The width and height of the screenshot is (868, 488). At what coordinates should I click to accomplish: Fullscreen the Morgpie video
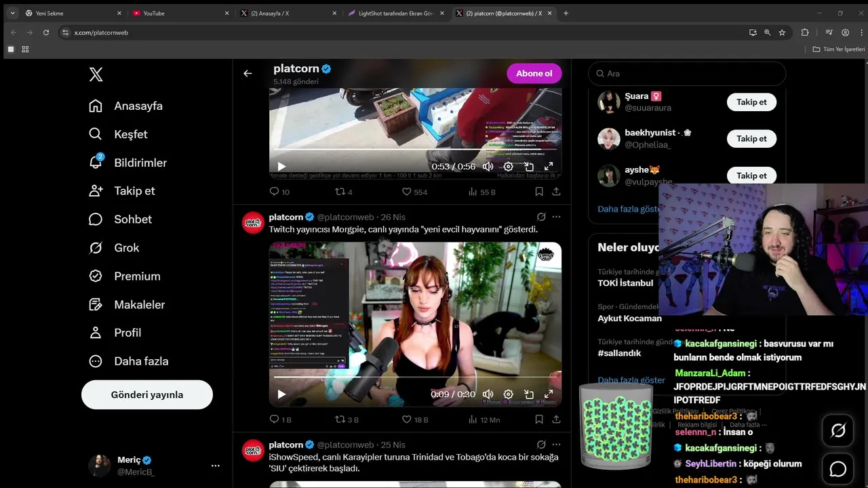549,394
